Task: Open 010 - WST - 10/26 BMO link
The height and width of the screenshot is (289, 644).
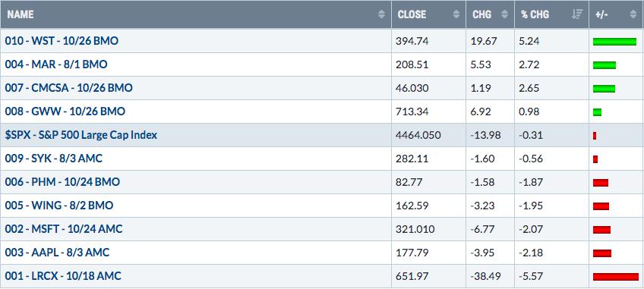Action: (x=62, y=41)
